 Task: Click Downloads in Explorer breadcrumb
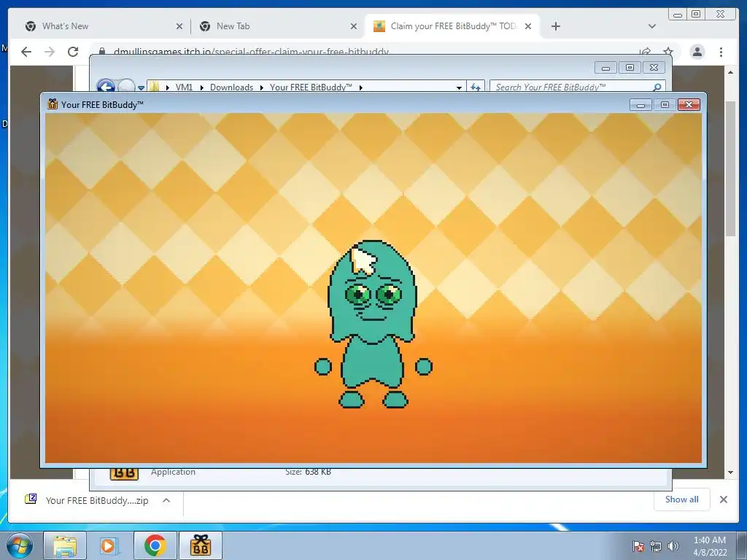coord(231,87)
